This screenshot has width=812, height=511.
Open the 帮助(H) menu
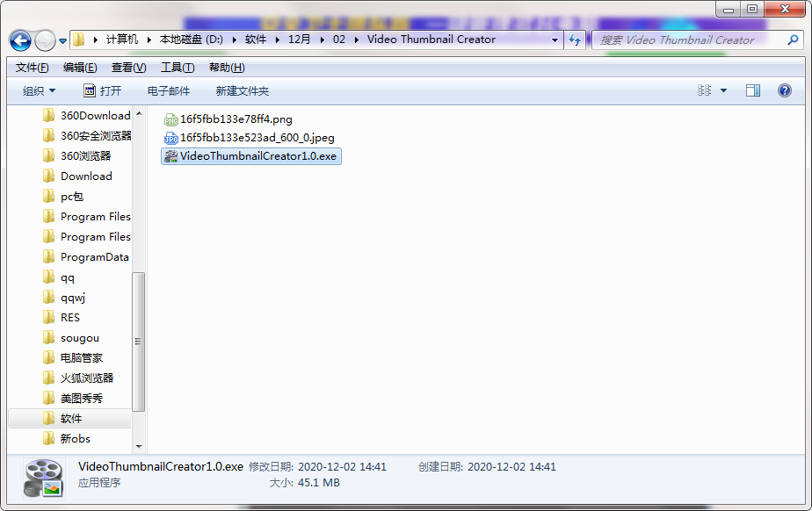pos(227,68)
